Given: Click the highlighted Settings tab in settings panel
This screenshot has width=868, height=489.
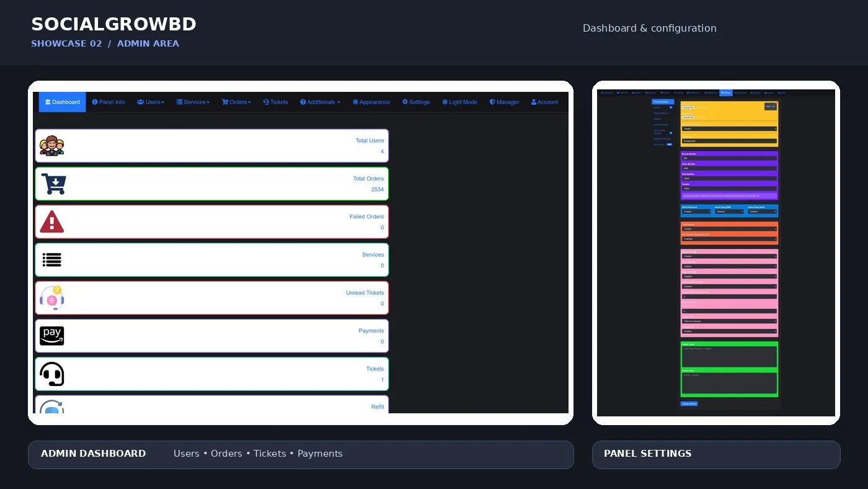Looking at the screenshot, I should click(726, 93).
